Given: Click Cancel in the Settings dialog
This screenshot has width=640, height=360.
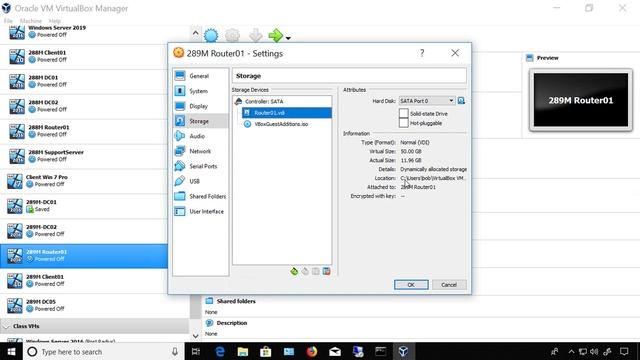Looking at the screenshot, I should [449, 285].
